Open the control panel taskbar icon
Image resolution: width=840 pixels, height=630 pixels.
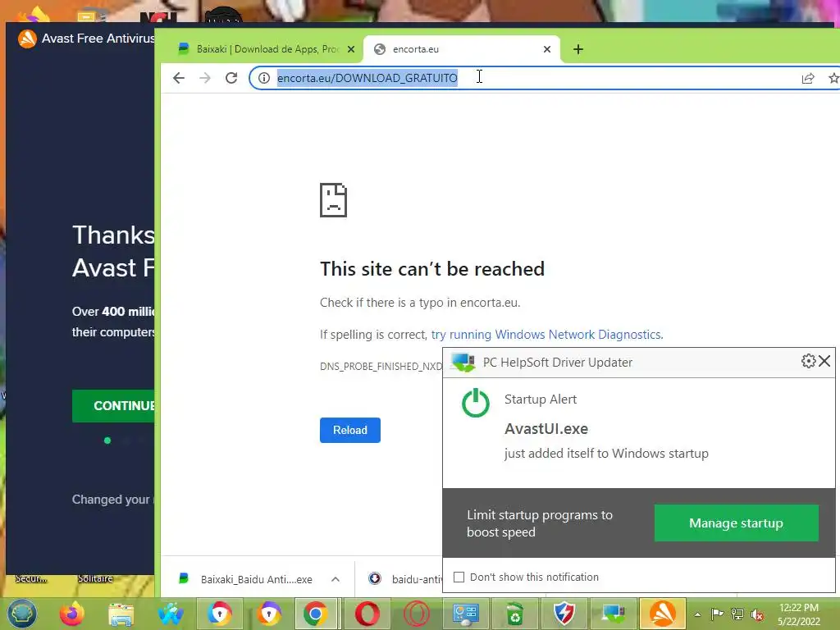(466, 614)
